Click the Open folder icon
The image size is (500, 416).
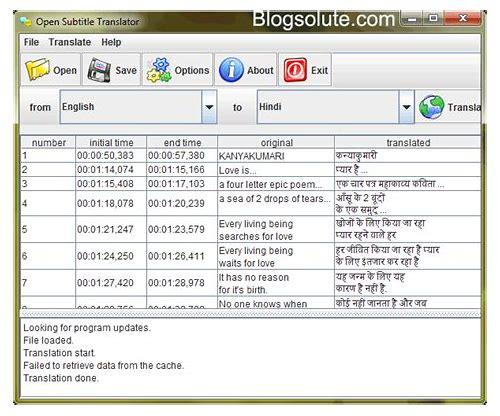(37, 69)
